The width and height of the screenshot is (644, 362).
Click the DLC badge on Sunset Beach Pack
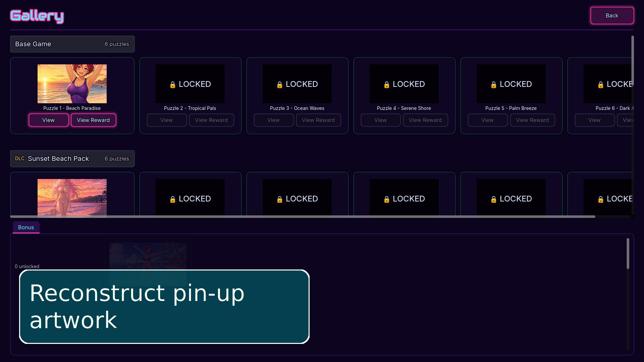pyautogui.click(x=20, y=159)
